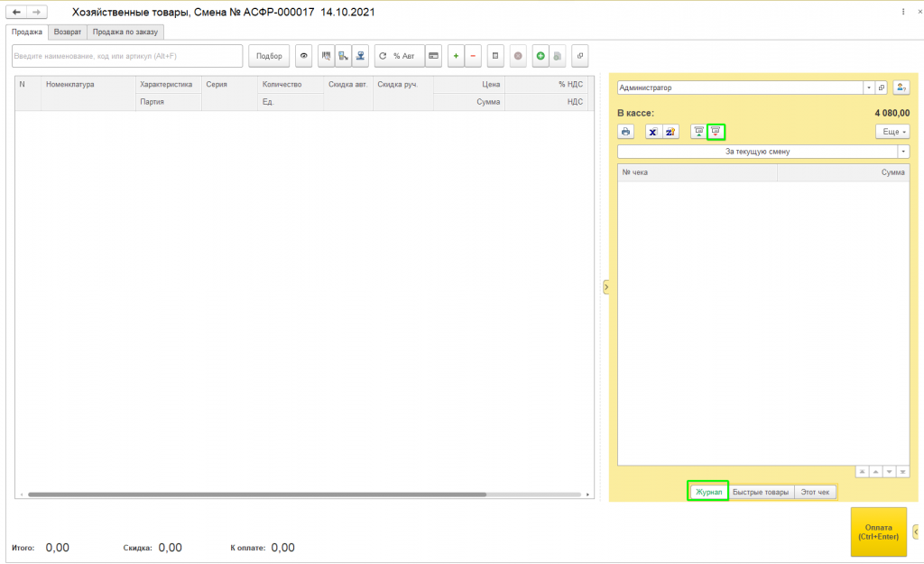The height and width of the screenshot is (564, 924).
Task: Click the N column header
Action: click(28, 93)
